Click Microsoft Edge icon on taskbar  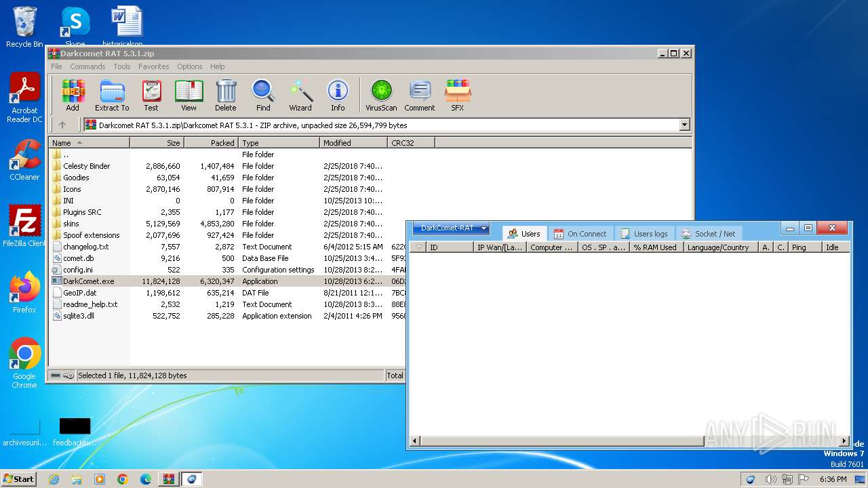pyautogui.click(x=146, y=479)
